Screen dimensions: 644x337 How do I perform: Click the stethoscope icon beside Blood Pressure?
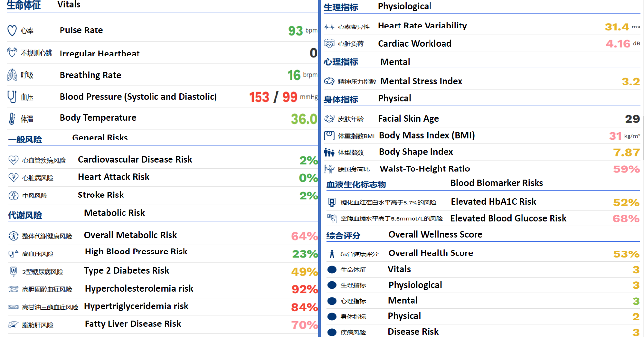[12, 97]
